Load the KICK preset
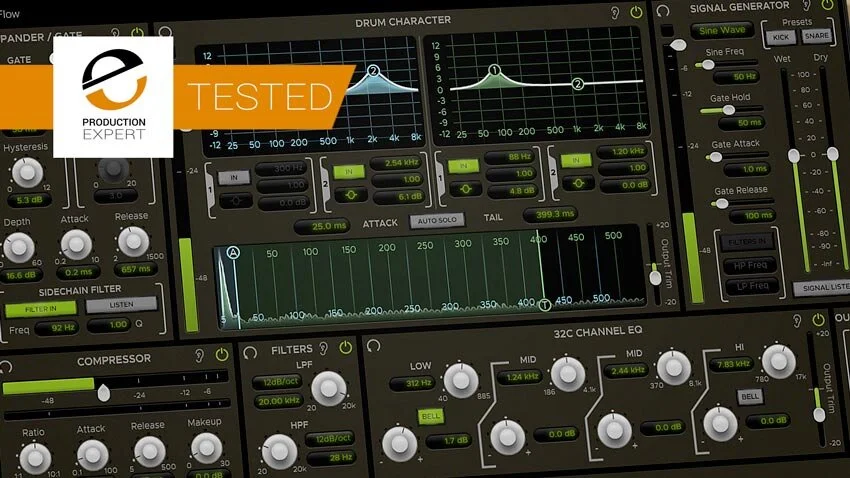The width and height of the screenshot is (850, 478). [x=781, y=37]
